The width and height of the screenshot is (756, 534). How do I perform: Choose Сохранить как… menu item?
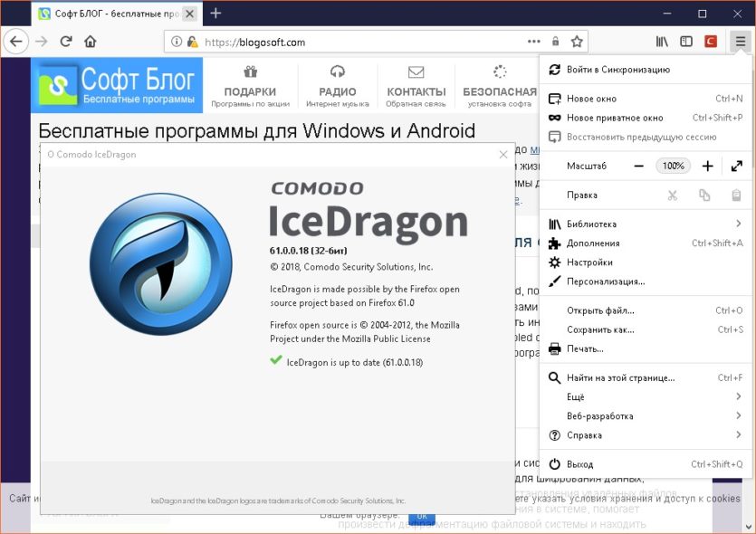click(x=646, y=330)
